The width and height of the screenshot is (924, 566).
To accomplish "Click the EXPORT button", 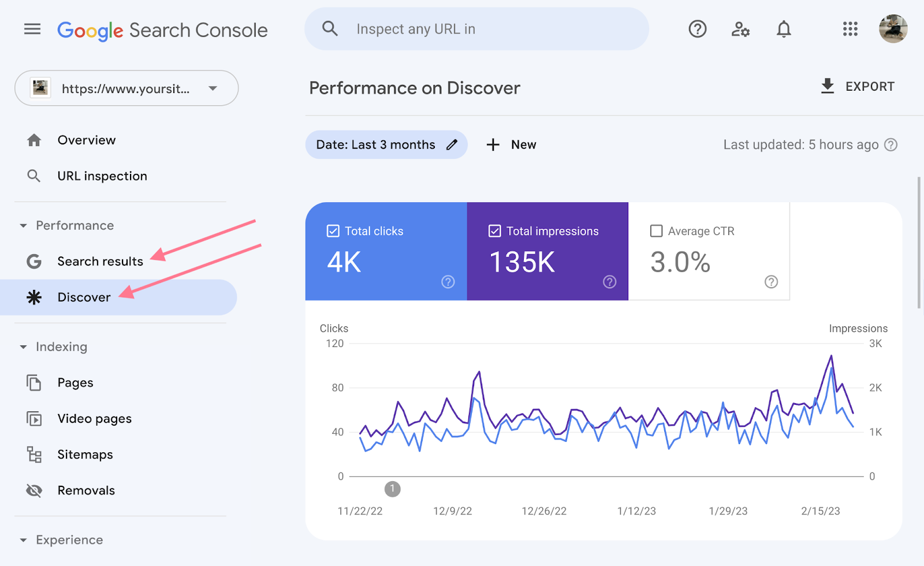I will pos(858,86).
